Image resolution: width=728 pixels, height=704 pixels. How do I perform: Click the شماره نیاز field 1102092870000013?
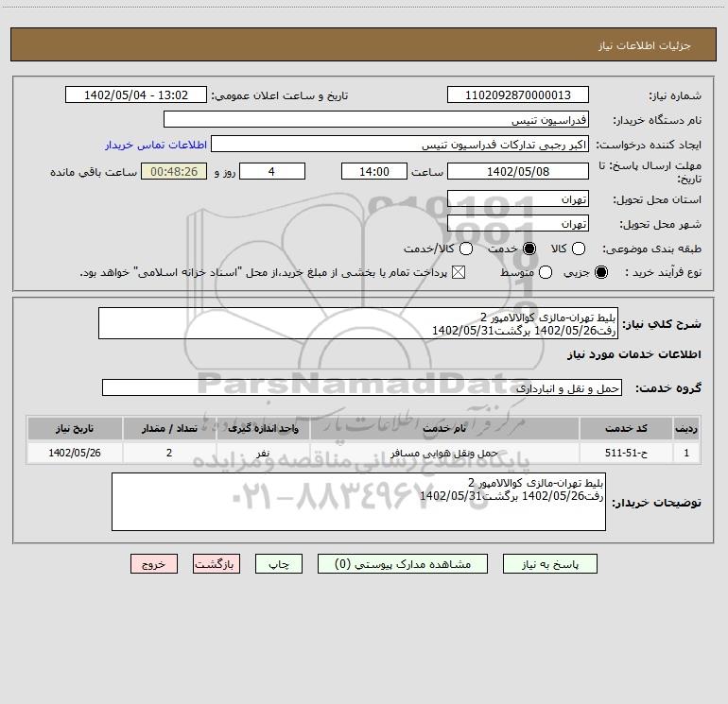[518, 94]
